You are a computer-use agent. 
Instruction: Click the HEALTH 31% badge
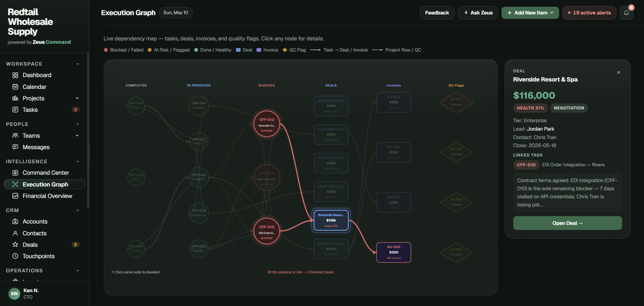coord(530,108)
